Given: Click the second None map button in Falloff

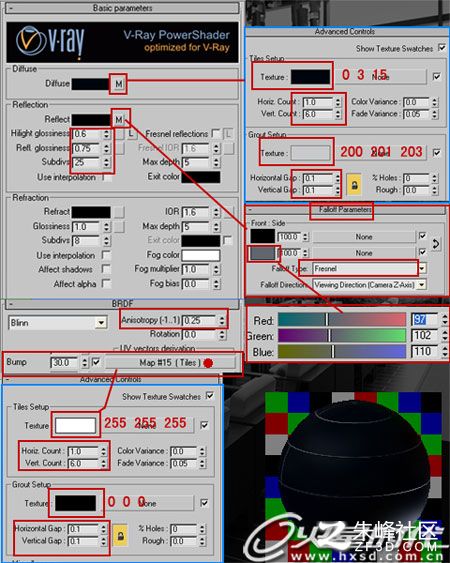Looking at the screenshot, I should point(364,253).
